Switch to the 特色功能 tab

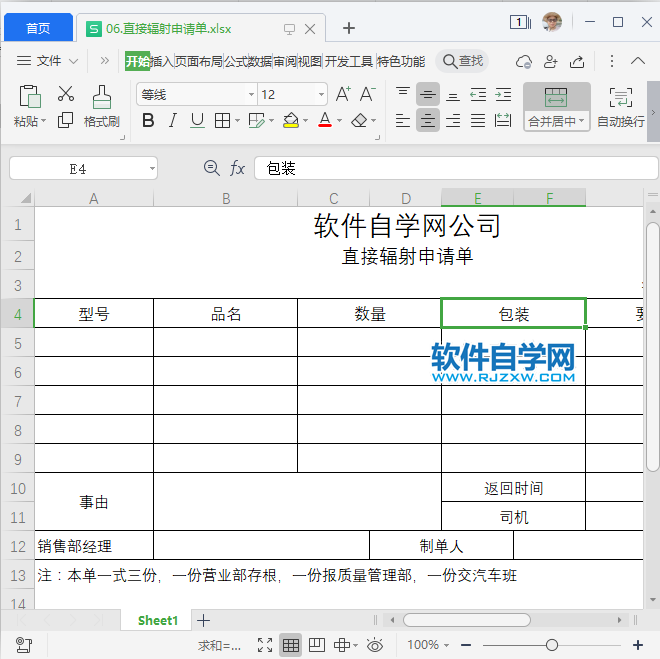click(x=401, y=61)
